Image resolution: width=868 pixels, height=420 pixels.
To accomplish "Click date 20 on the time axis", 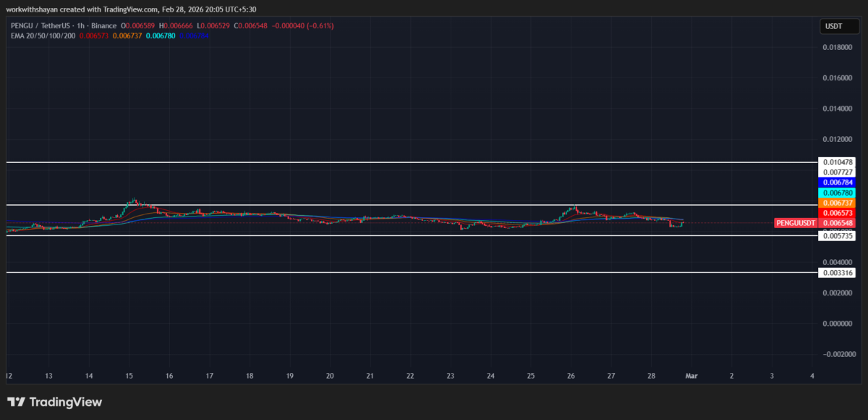I will click(x=330, y=376).
